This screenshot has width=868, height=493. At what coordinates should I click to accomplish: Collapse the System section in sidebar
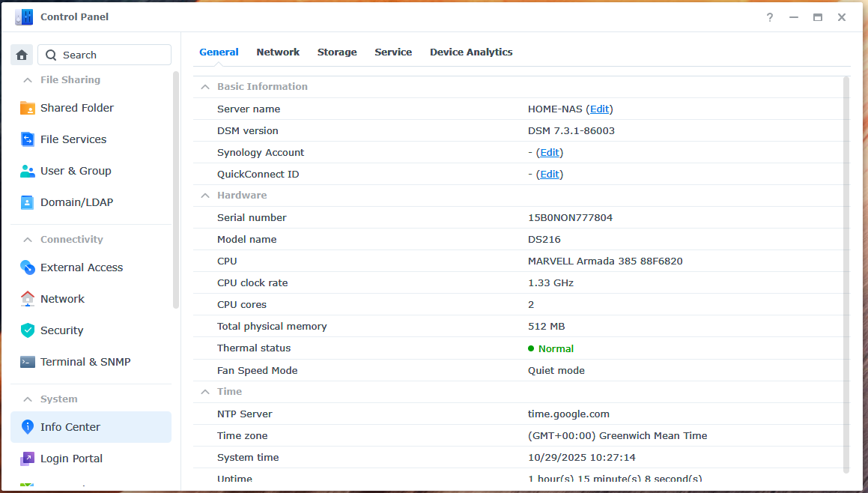[27, 399]
